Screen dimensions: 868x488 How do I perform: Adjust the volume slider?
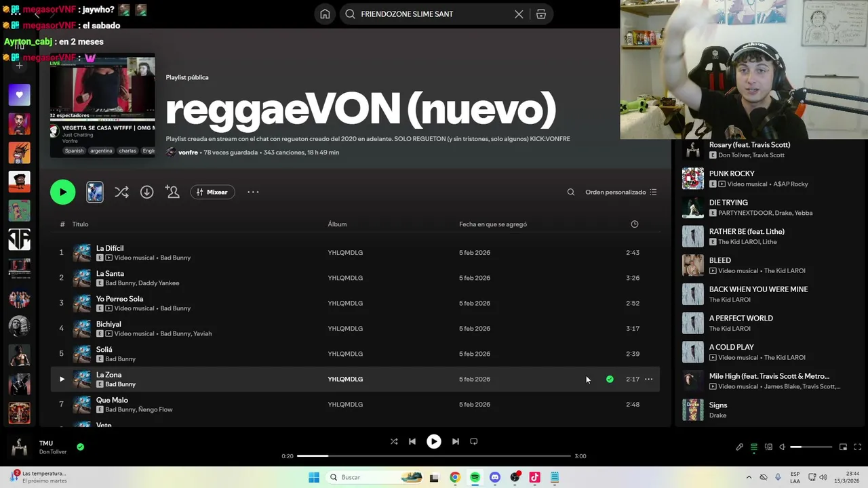(x=811, y=447)
